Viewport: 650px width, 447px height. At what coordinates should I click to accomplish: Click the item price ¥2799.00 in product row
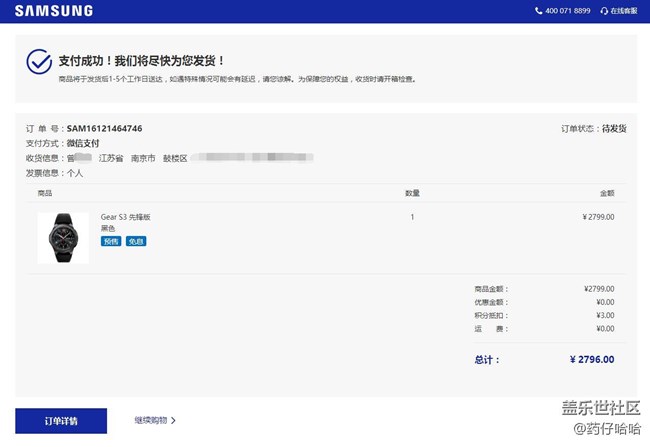[598, 216]
